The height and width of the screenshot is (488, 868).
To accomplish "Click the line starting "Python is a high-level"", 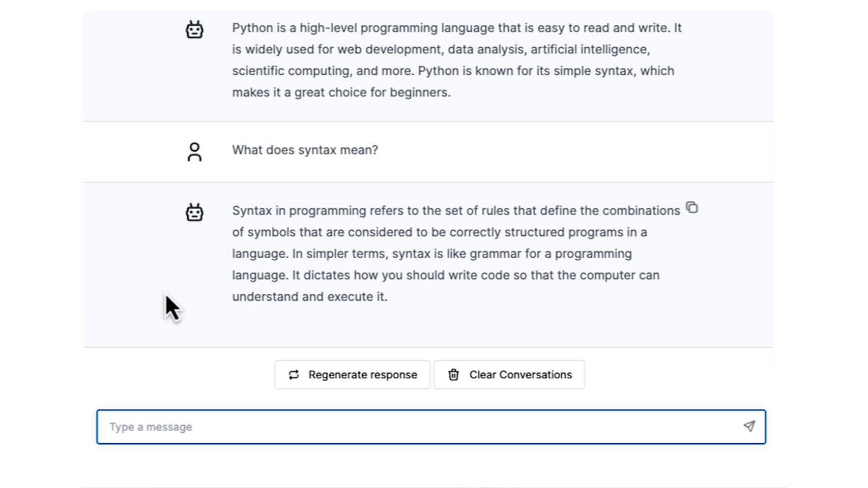I will [457, 28].
